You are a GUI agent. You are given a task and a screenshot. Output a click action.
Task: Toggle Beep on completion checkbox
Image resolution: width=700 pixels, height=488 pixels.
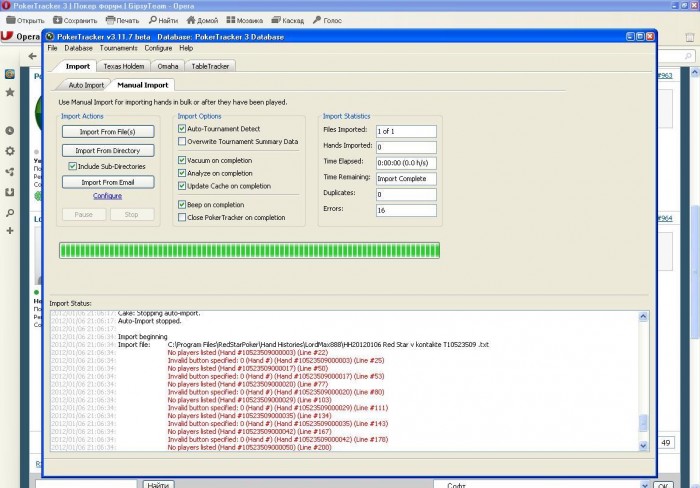tap(182, 204)
